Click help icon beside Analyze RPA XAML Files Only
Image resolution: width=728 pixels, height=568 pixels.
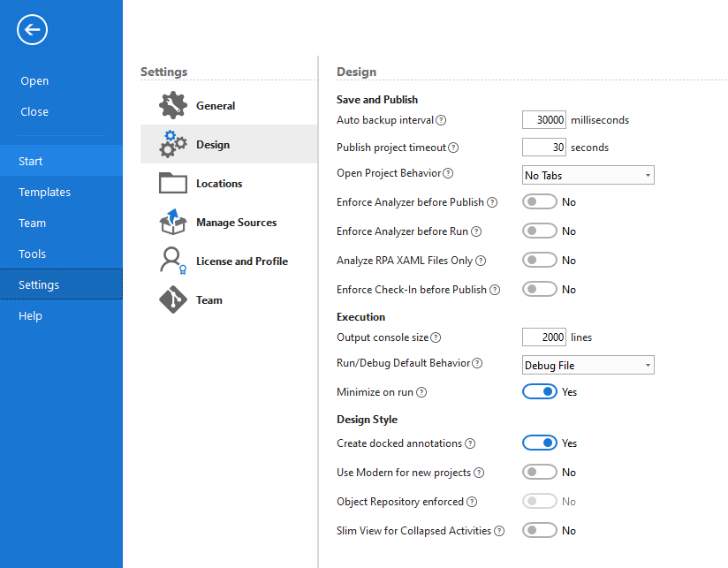click(481, 261)
